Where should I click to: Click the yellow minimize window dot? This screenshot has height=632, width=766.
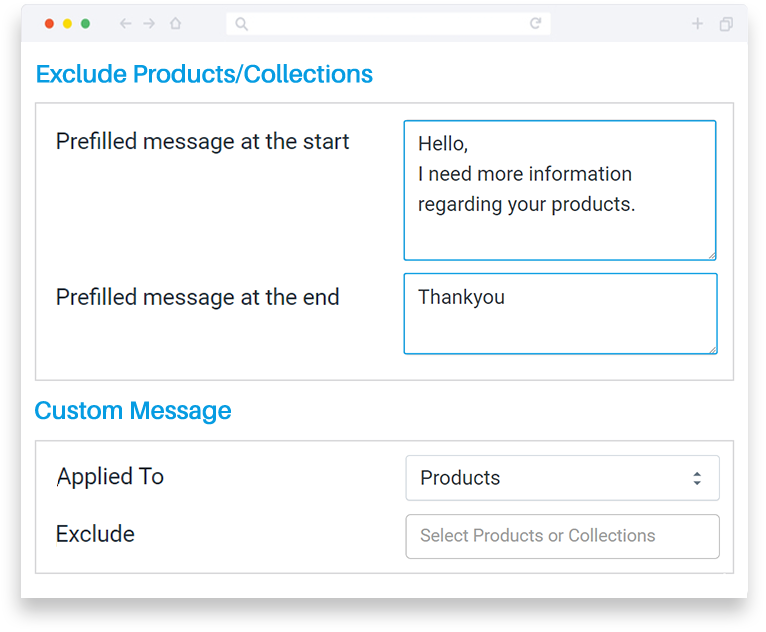coord(67,23)
